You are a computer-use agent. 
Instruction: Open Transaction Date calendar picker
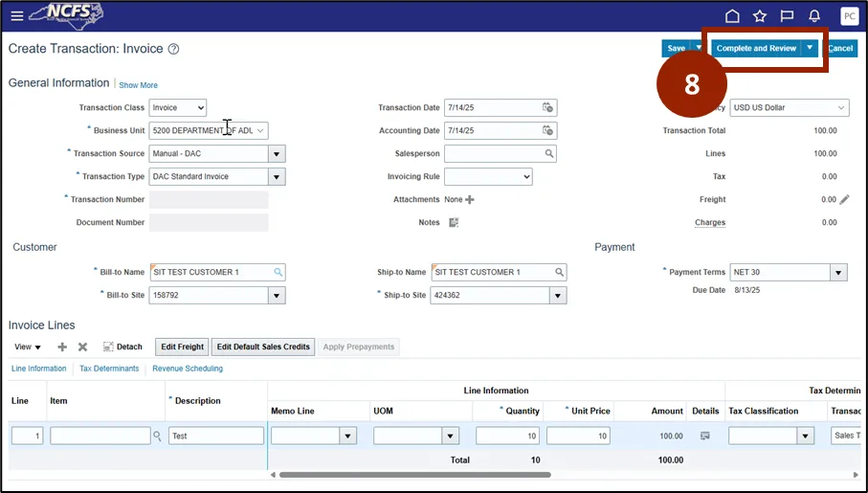pos(547,108)
